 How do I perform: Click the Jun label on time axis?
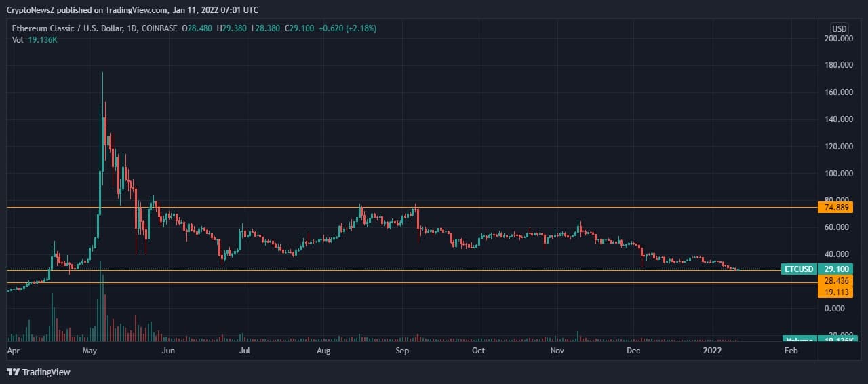click(x=169, y=351)
